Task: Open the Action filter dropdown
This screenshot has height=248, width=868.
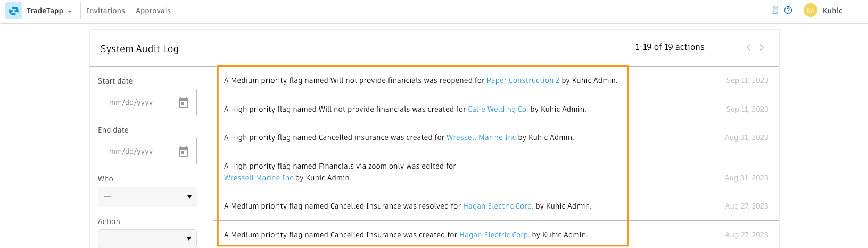Action: 147,238
